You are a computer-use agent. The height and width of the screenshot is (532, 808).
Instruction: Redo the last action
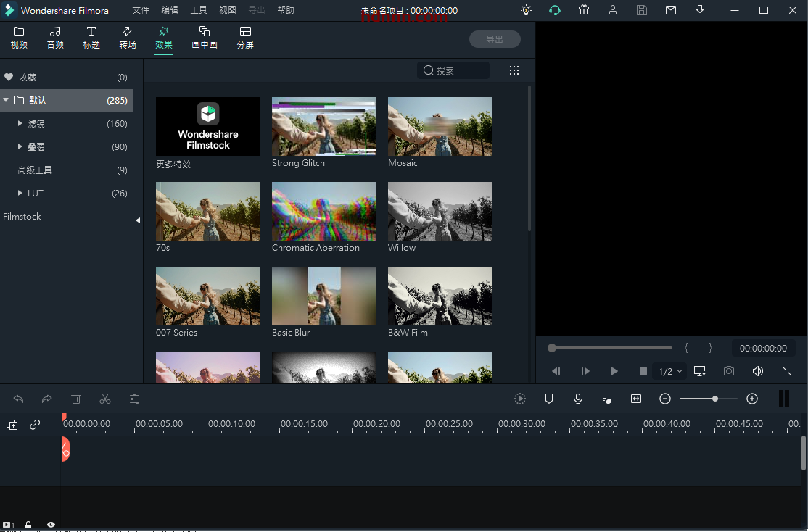[47, 399]
